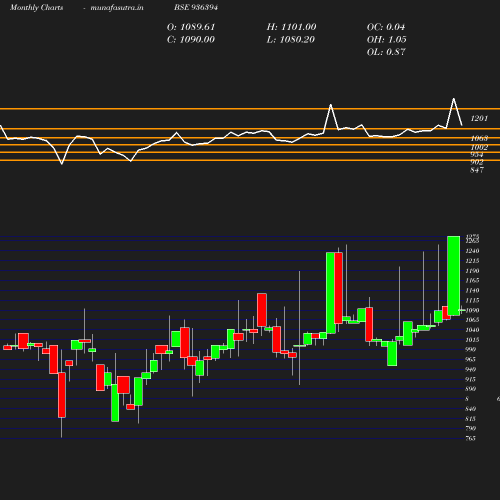Click the 1165 price axis label

[x=472, y=280]
